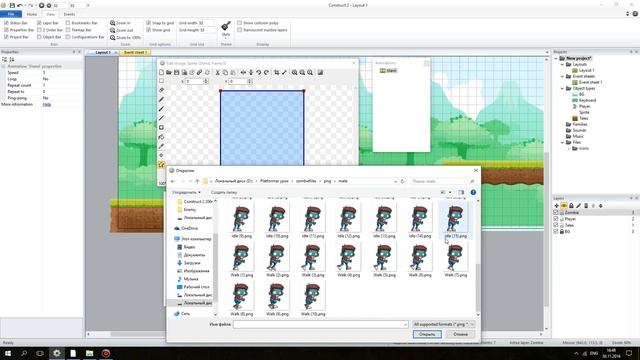Switch to Events ribbon tab
Image resolution: width=640 pixels, height=360 pixels.
coord(69,14)
